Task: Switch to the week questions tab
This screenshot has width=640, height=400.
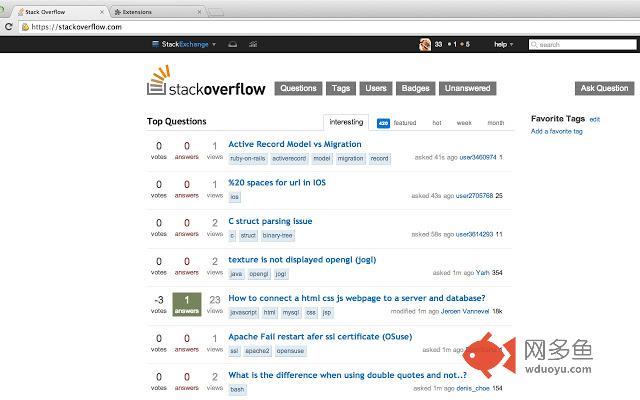Action: click(464, 123)
